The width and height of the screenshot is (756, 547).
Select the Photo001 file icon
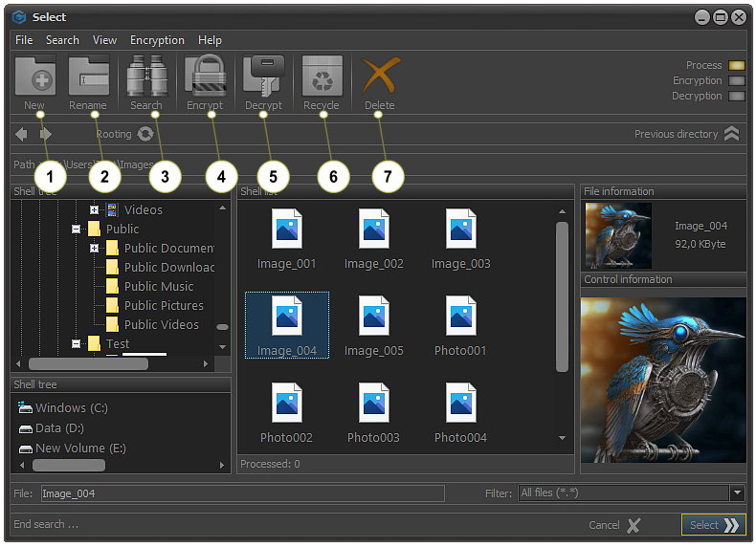click(x=461, y=316)
